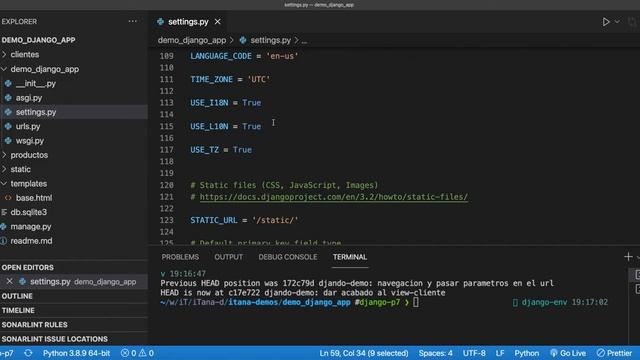Change file encoding UTF-8

(x=474, y=353)
